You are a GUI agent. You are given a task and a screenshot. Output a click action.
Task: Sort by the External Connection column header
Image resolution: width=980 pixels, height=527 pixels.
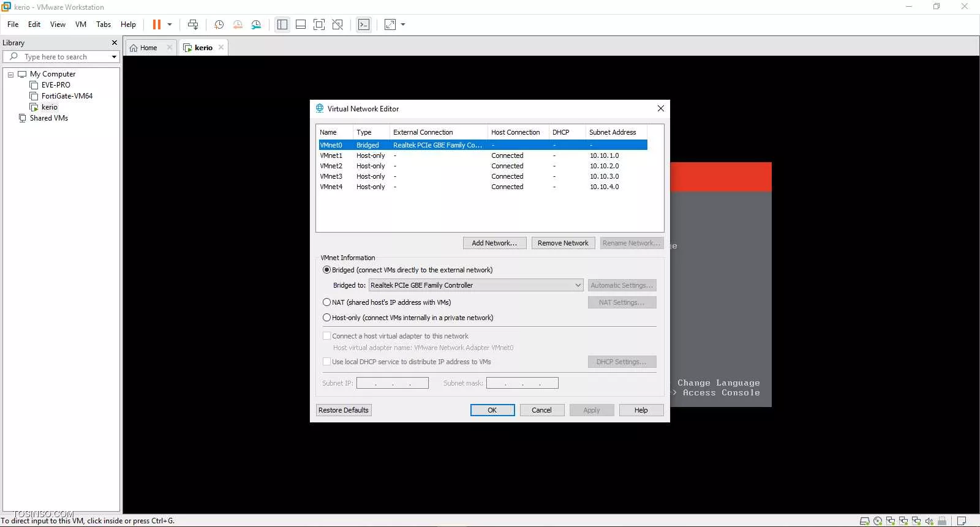[438, 132]
